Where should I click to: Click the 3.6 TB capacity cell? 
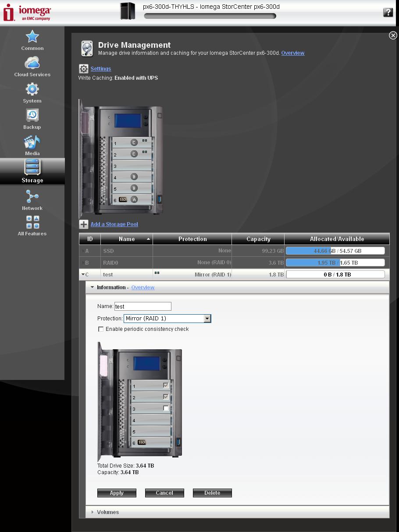click(x=258, y=263)
